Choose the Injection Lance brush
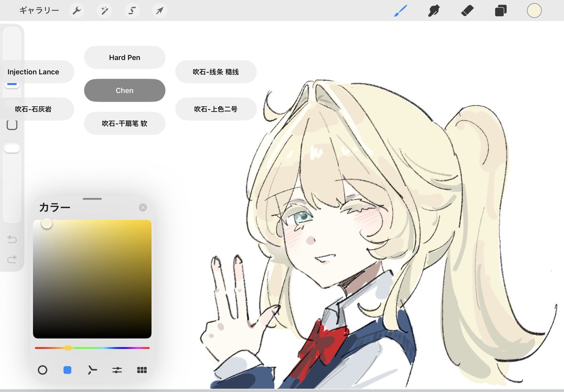This screenshot has width=564, height=392. 37,72
